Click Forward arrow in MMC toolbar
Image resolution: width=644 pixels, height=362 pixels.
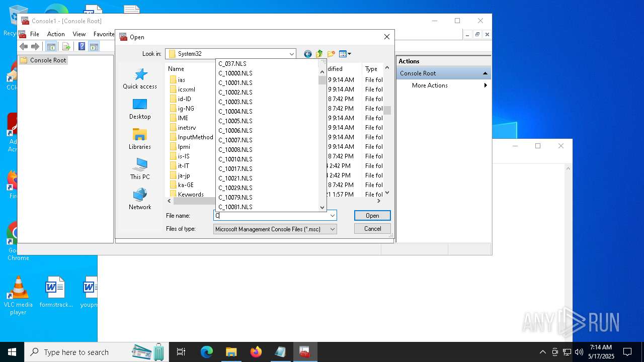pyautogui.click(x=35, y=47)
